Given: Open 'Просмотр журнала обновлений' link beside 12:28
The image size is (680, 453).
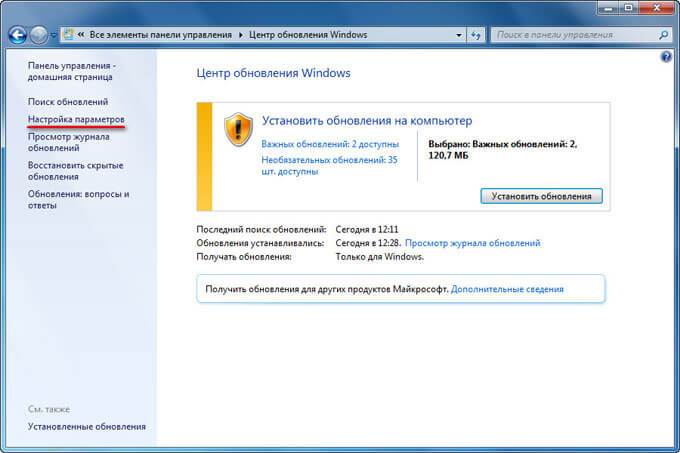Looking at the screenshot, I should pos(472,243).
